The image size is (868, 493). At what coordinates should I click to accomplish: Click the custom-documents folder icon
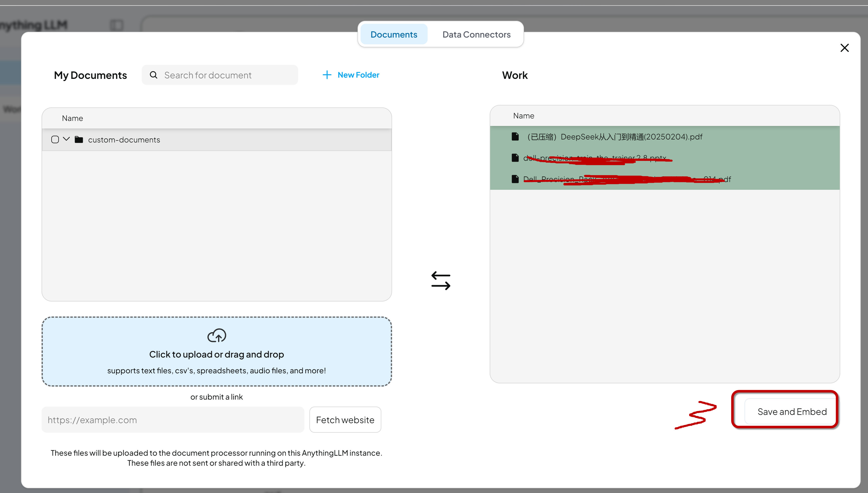tap(79, 139)
